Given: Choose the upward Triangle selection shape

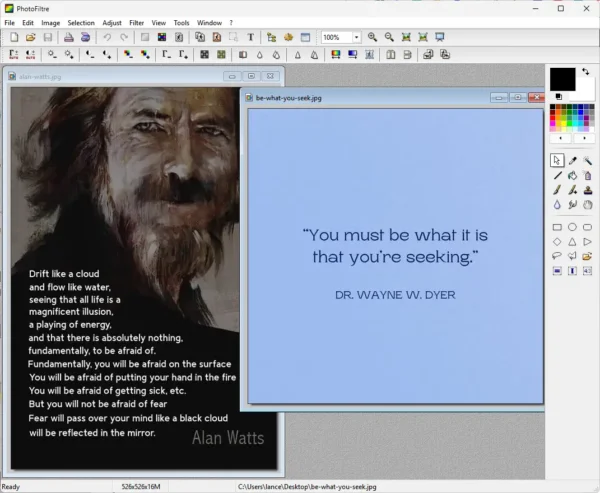Looking at the screenshot, I should pos(572,242).
